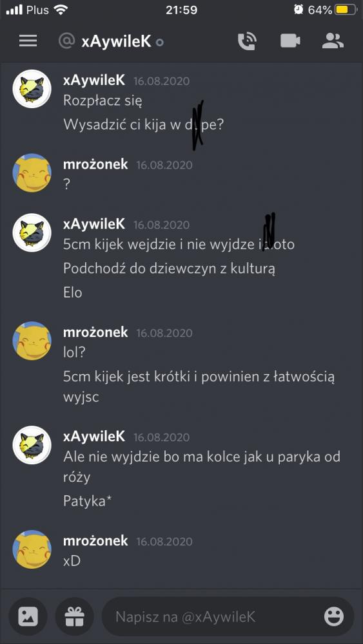This screenshot has height=644, width=363.
Task: Open the emoji picker
Action: [334, 616]
